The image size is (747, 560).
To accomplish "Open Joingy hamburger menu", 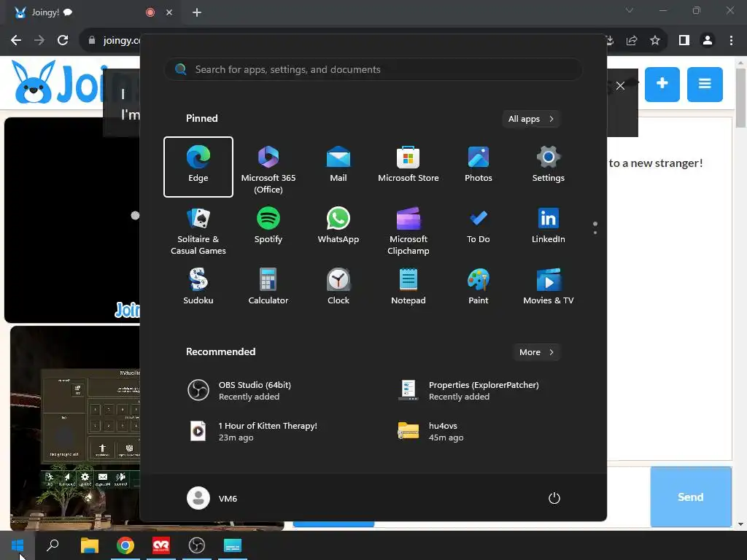I will [x=705, y=85].
